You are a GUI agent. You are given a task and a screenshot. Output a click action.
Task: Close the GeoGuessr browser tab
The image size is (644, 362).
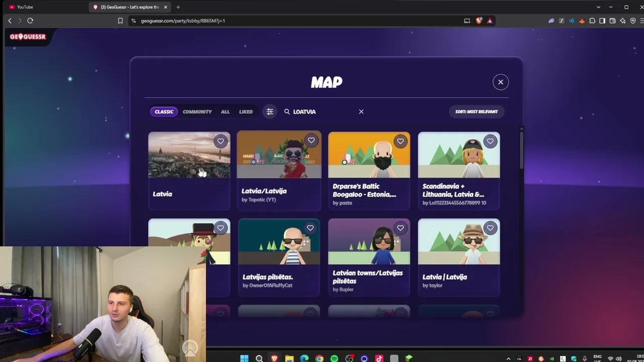pos(166,7)
